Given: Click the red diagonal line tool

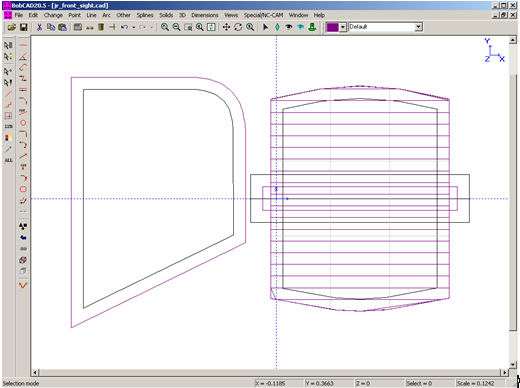Looking at the screenshot, I should (x=8, y=94).
